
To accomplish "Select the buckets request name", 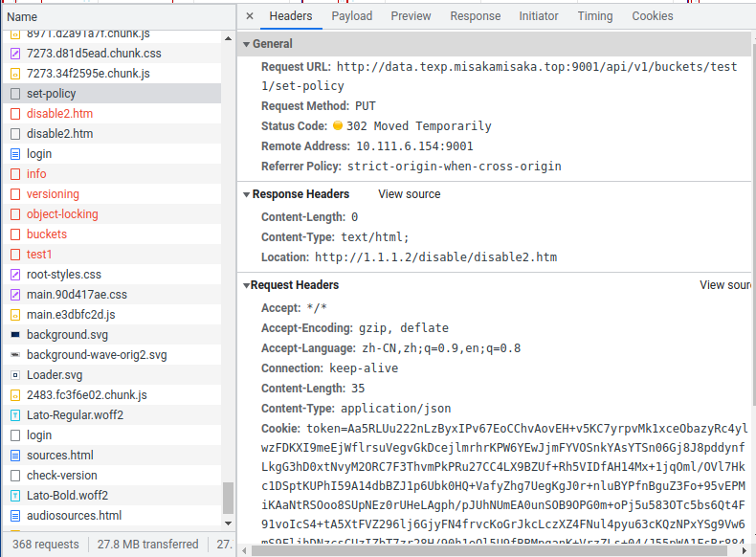I will tap(47, 234).
